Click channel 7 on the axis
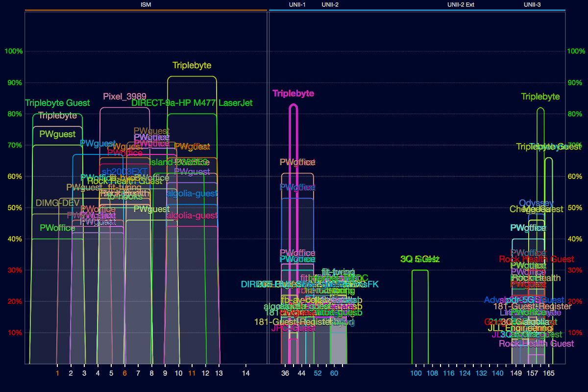Screen dimensions: 588x392 [x=138, y=373]
